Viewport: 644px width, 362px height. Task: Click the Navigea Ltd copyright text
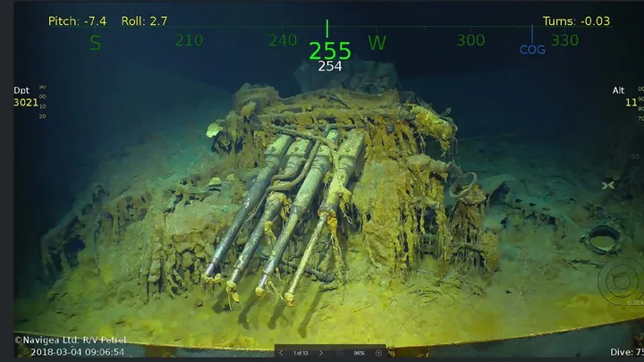tap(70, 341)
